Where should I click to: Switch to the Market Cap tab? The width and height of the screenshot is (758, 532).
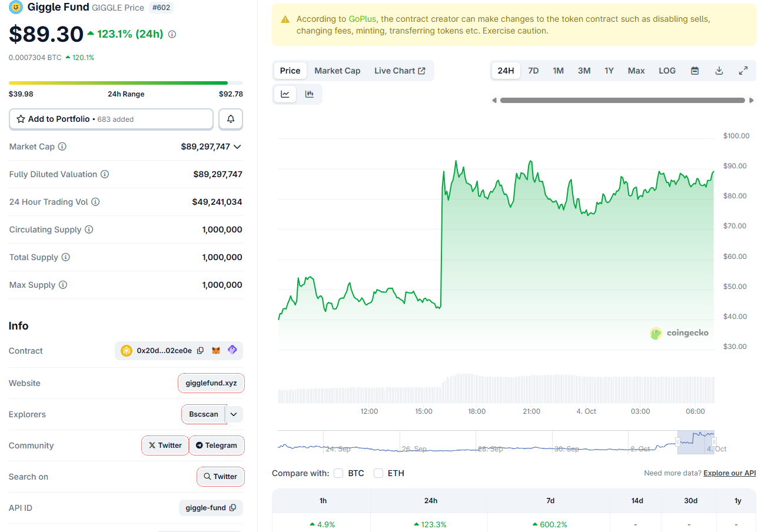tap(337, 71)
